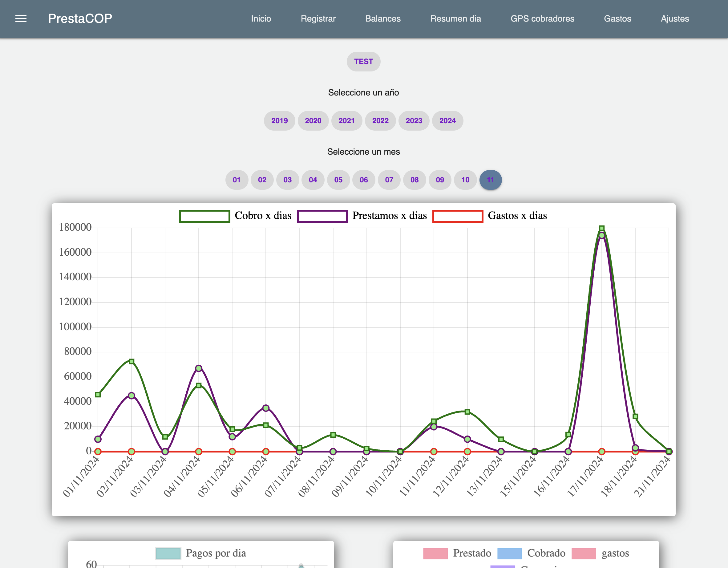Toggle the blue Cobrado legend swatch
Viewport: 728px width, 568px height.
(x=509, y=553)
